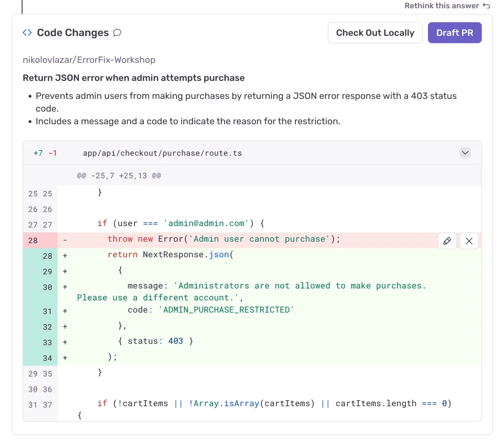Collapse the diff using the chevron button
504x442 pixels.
pos(465,153)
